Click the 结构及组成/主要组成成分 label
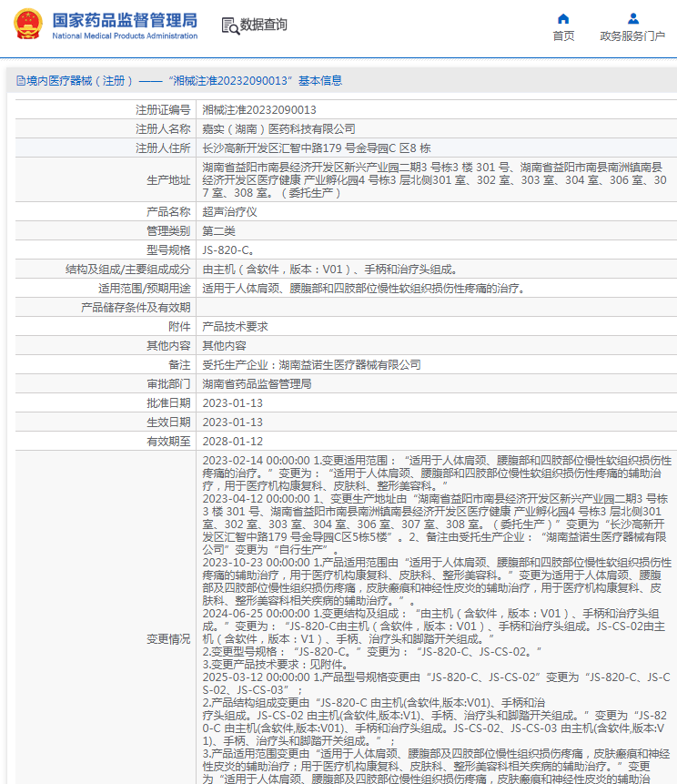The image size is (677, 784). click(128, 270)
